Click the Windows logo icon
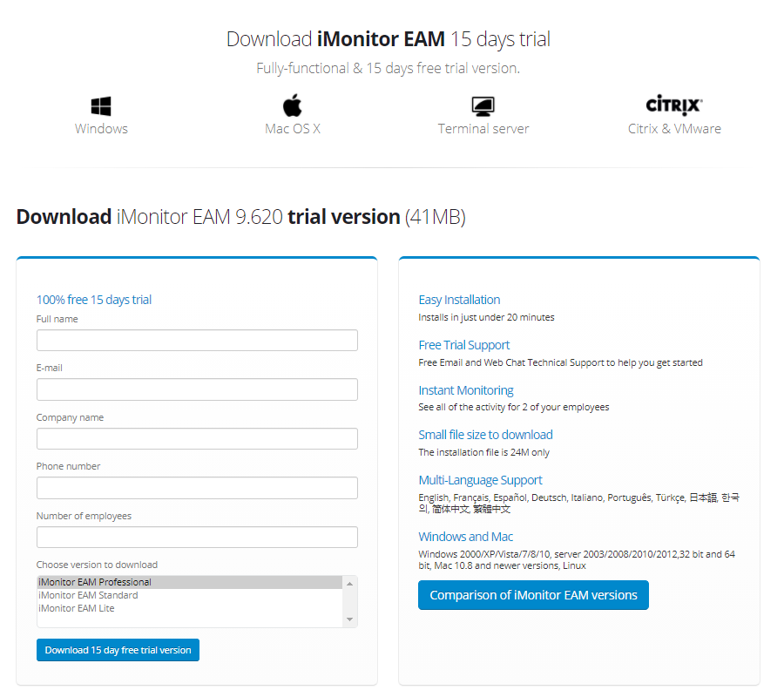The width and height of the screenshot is (784, 697). point(101,106)
